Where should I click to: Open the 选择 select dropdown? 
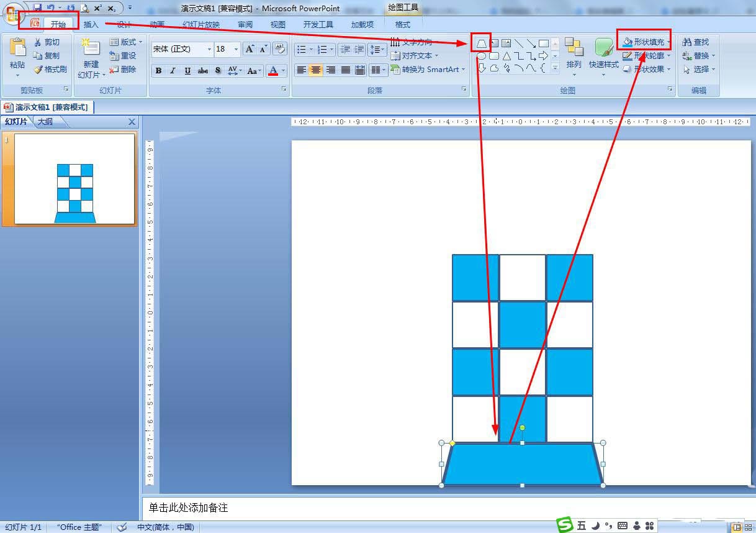point(699,69)
